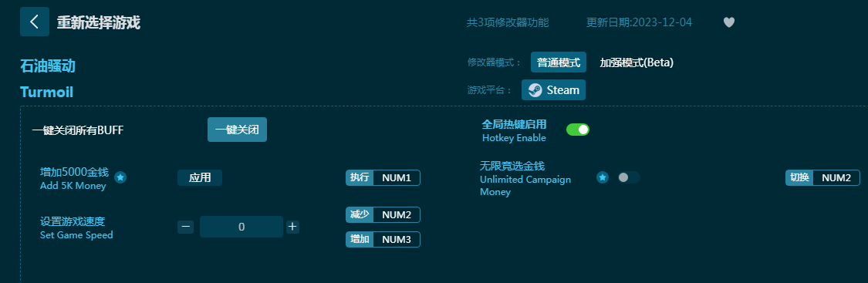The width and height of the screenshot is (868, 283).
Task: Increase game speed with plus button
Action: pyautogui.click(x=292, y=227)
